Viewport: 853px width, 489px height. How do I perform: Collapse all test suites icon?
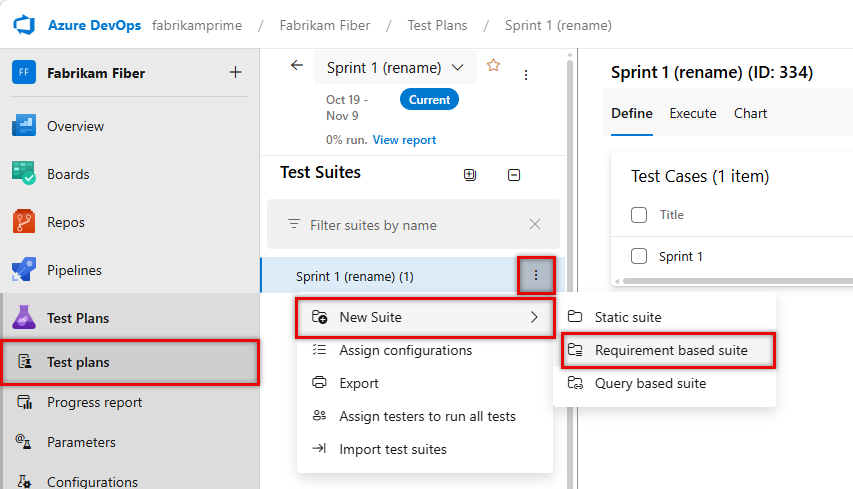[514, 175]
